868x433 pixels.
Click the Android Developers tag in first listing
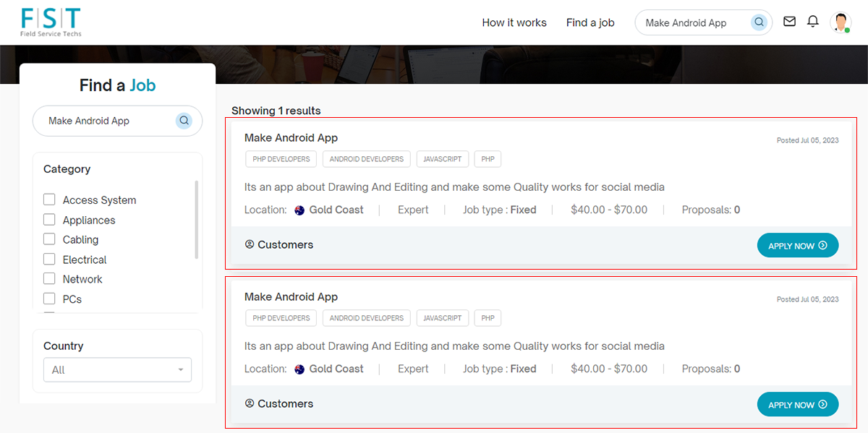click(x=367, y=159)
